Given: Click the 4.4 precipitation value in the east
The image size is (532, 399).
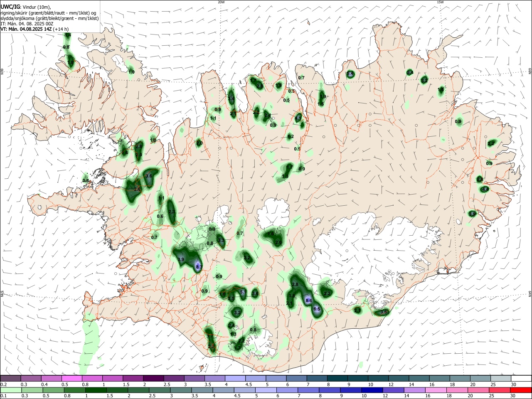Looking at the screenshot, I should 485,189.
